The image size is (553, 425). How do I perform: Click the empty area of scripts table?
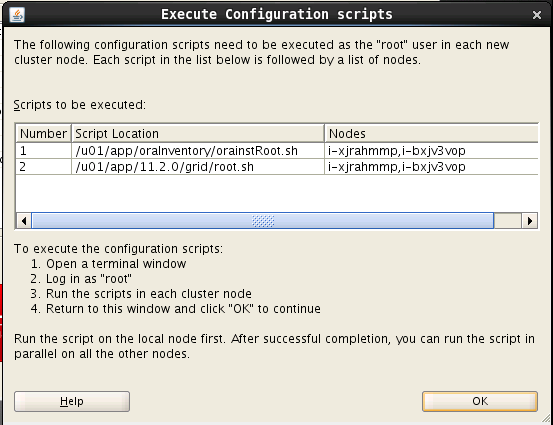277,193
